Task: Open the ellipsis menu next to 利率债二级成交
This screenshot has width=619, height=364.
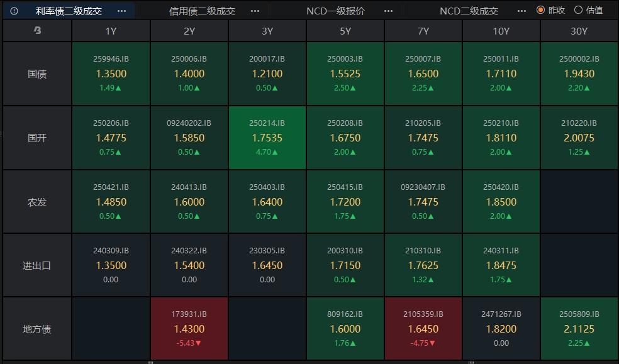Action: [x=121, y=11]
